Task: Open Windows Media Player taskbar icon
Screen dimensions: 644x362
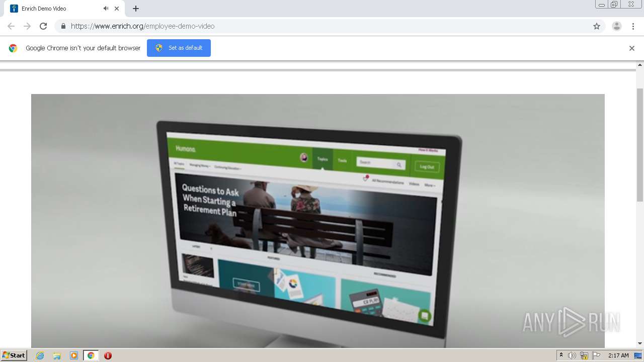Action: (74, 355)
